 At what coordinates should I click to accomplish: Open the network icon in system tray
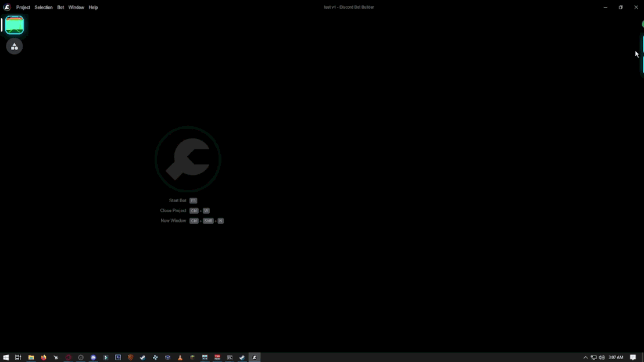tap(593, 357)
